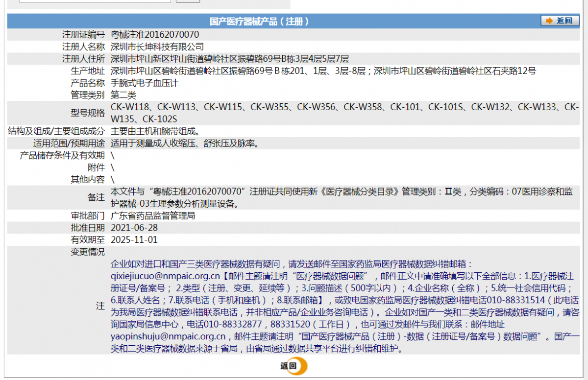Viewport: 588px width, 380px height.
Task: Select the 批准日期 field label
Action: pos(88,228)
